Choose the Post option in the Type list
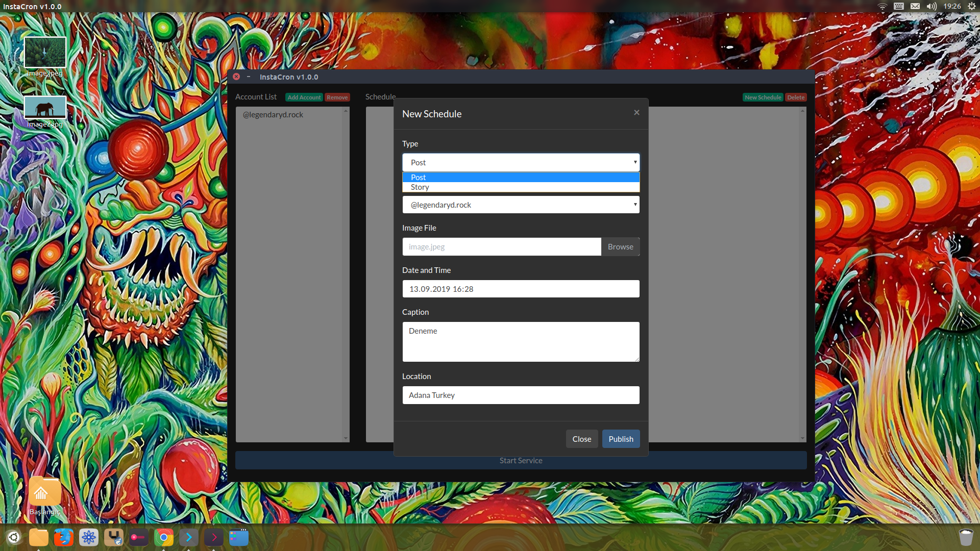Screen dimensions: 980x551 (521, 177)
